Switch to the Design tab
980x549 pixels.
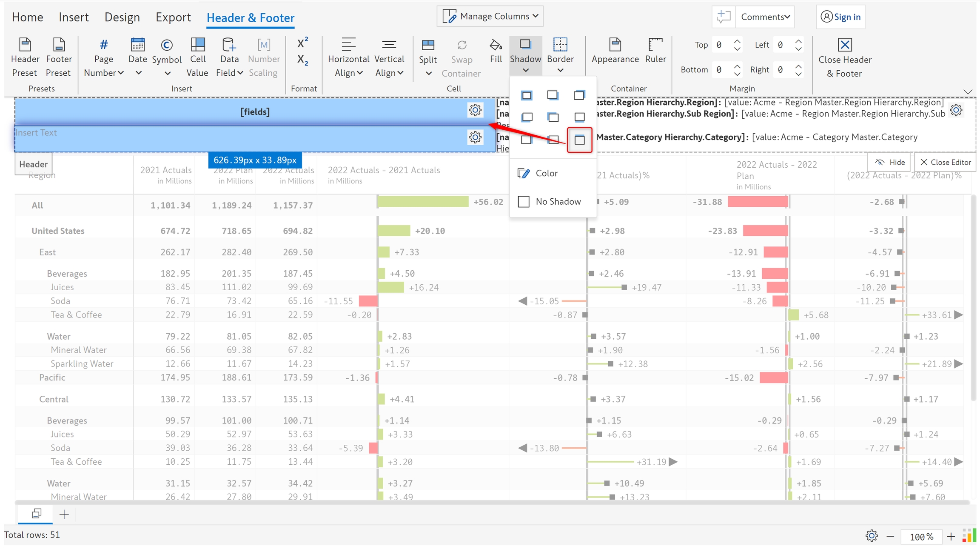point(122,17)
